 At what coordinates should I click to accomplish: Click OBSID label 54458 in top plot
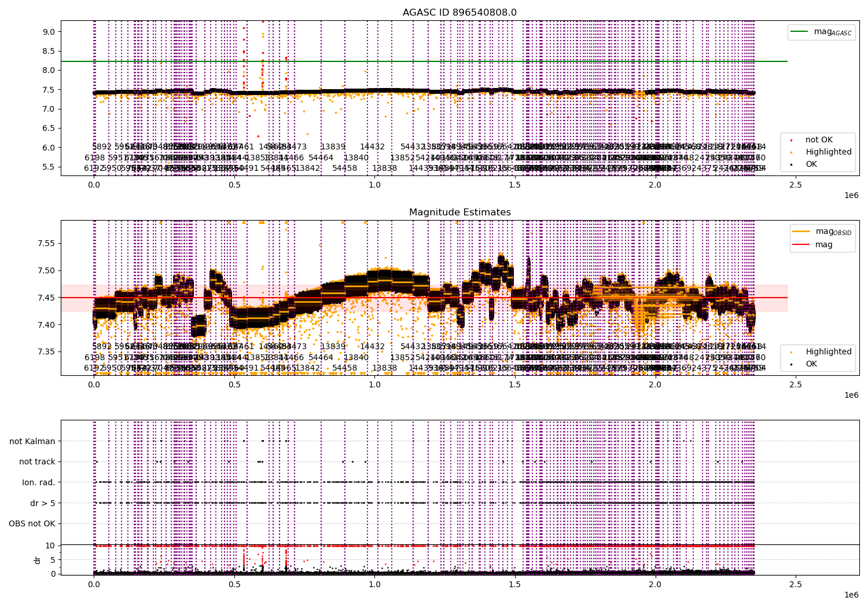pos(345,168)
